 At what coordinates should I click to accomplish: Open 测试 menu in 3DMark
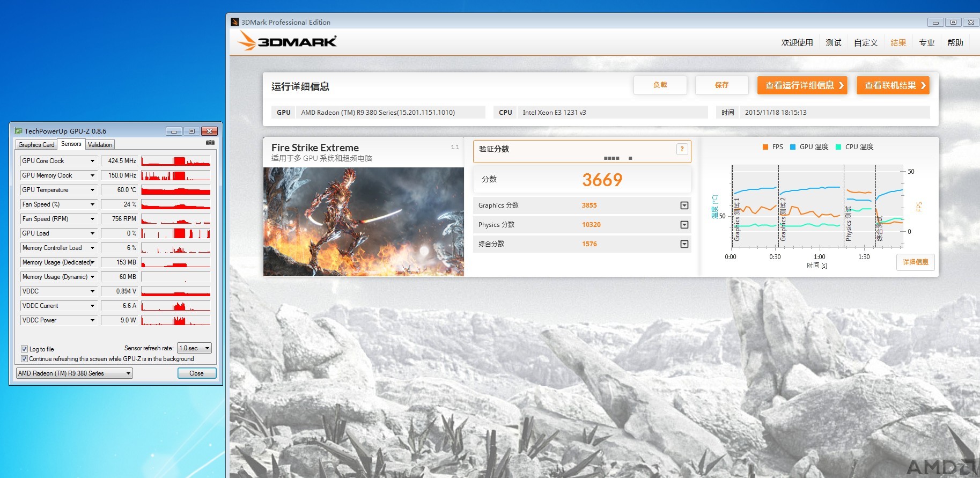[x=834, y=42]
